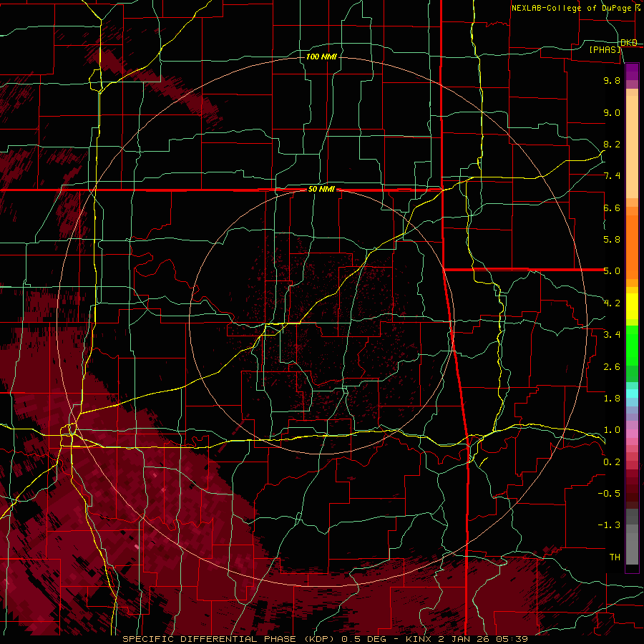This screenshot has height=644, width=644.
Task: Click the 6.6 scale value
Action: [x=612, y=208]
